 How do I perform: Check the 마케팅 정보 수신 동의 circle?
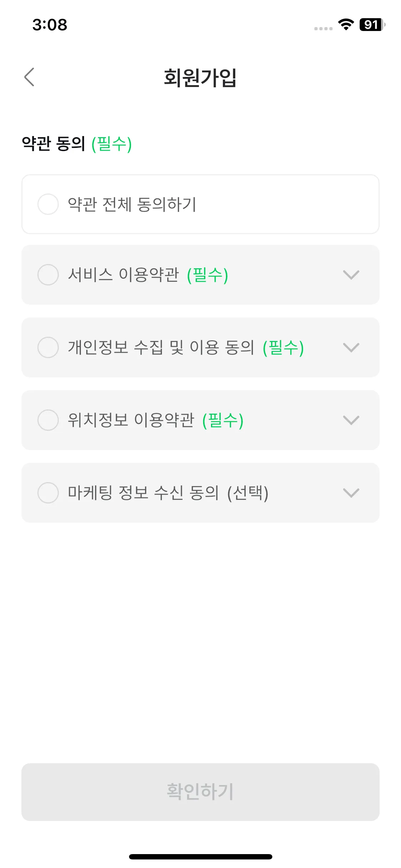click(x=48, y=493)
